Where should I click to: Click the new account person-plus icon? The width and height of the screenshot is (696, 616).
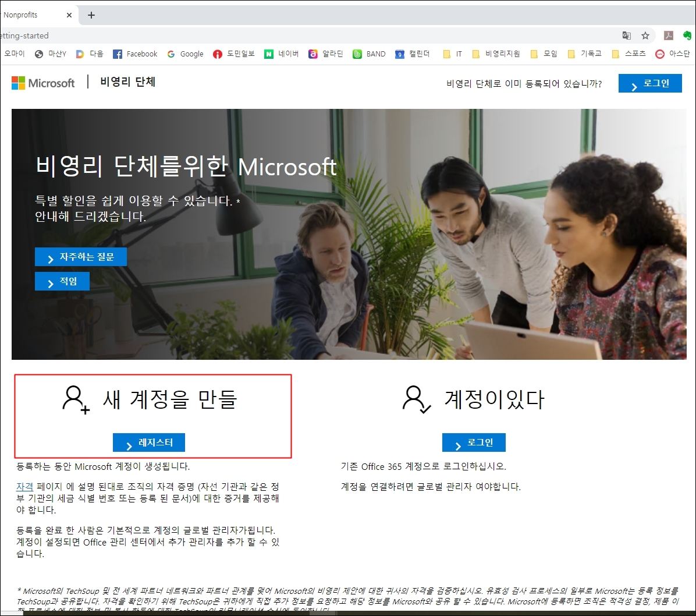click(x=76, y=399)
